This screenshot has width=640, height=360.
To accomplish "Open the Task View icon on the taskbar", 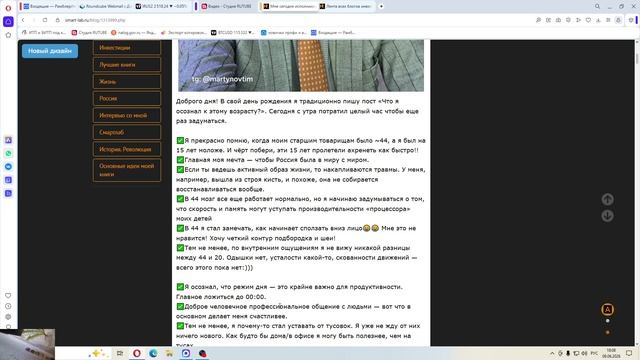I will [x=120, y=353].
